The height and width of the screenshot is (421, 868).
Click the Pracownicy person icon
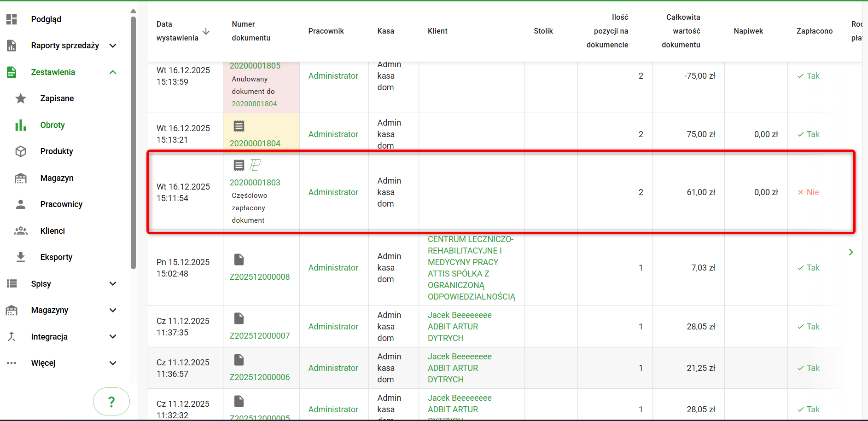pyautogui.click(x=21, y=204)
